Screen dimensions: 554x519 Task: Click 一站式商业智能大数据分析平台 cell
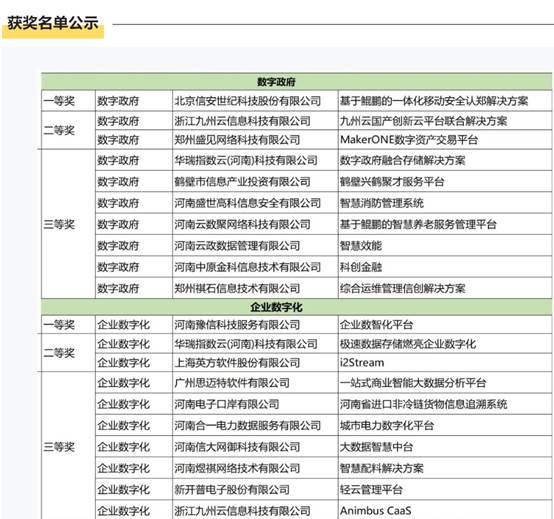(445, 383)
